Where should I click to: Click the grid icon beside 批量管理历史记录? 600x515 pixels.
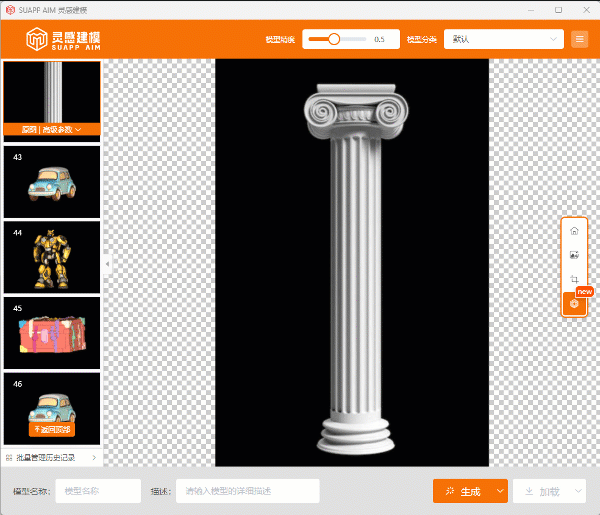[10, 457]
